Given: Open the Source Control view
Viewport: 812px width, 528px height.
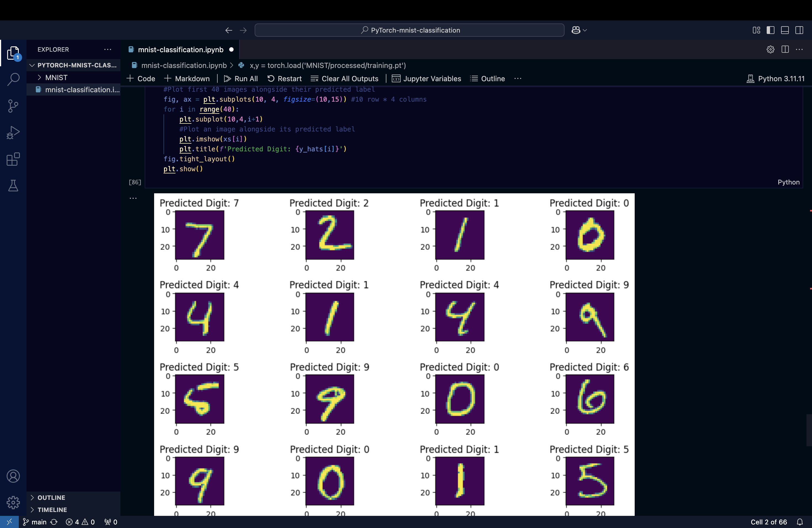Looking at the screenshot, I should [x=13, y=106].
